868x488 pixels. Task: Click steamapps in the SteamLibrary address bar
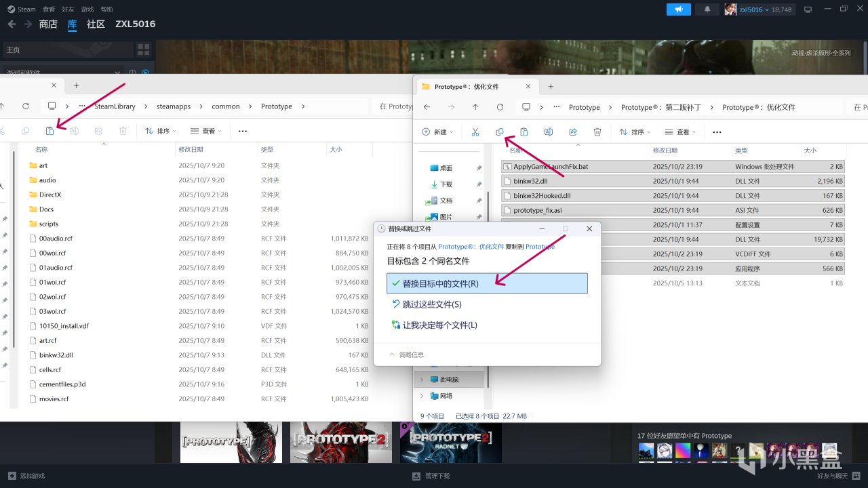(x=174, y=106)
